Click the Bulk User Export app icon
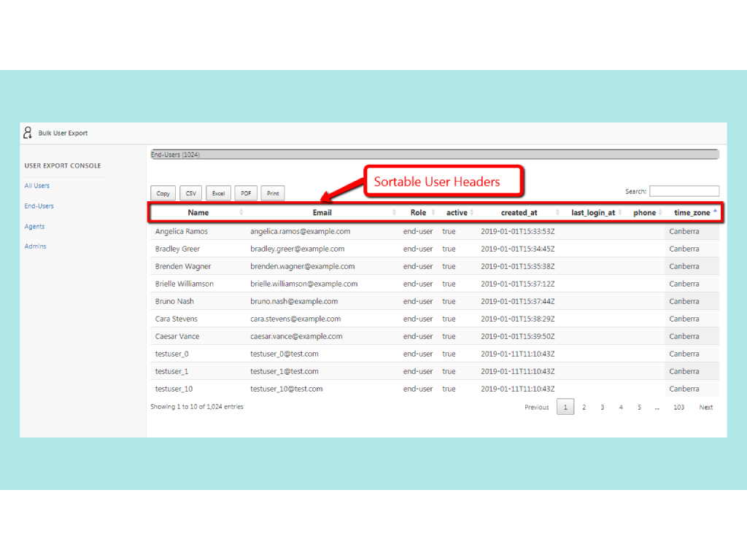This screenshot has width=747, height=560. point(28,133)
